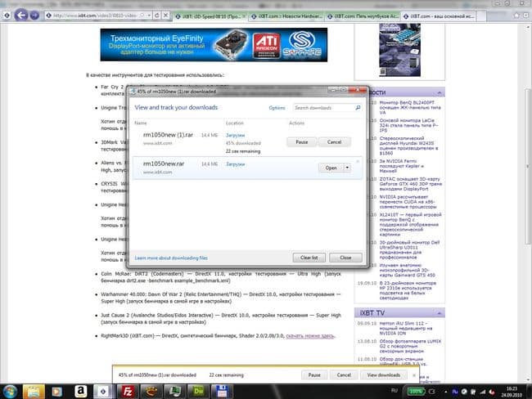Click Clear list button
The image size is (532, 399).
[309, 258]
